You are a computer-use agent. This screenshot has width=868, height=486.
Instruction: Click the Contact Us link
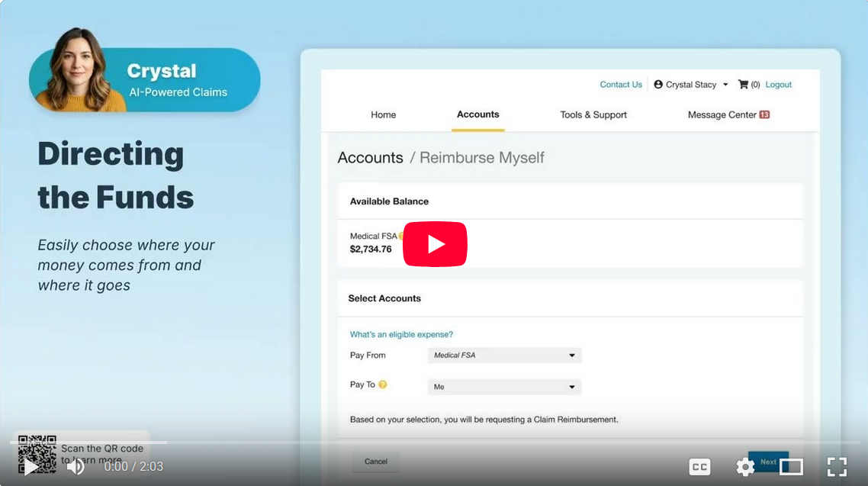(621, 85)
